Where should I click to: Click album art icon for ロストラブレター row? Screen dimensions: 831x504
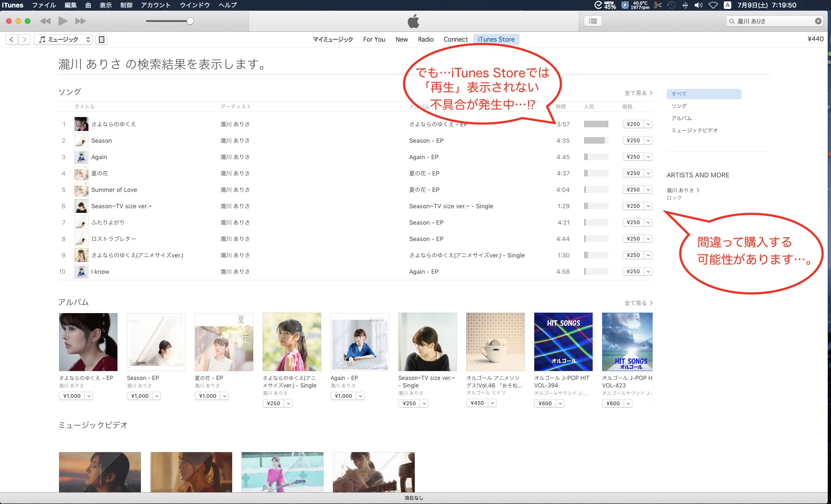[x=81, y=239]
